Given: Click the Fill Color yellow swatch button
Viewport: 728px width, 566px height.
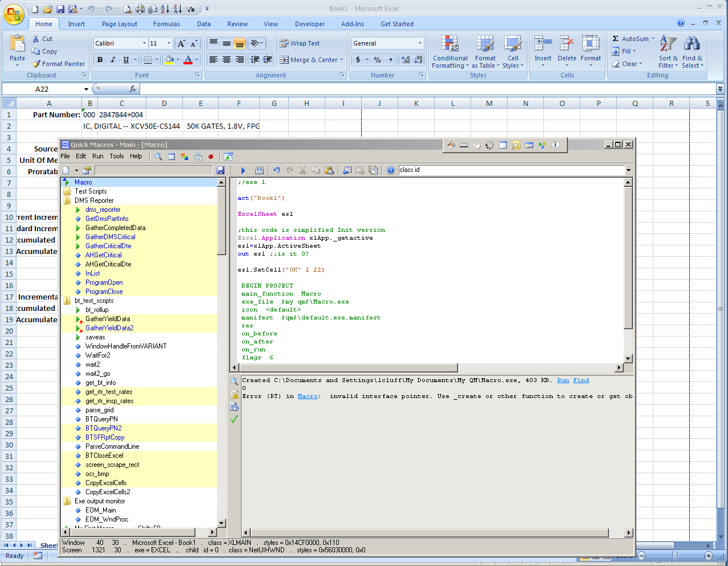Looking at the screenshot, I should tap(169, 60).
